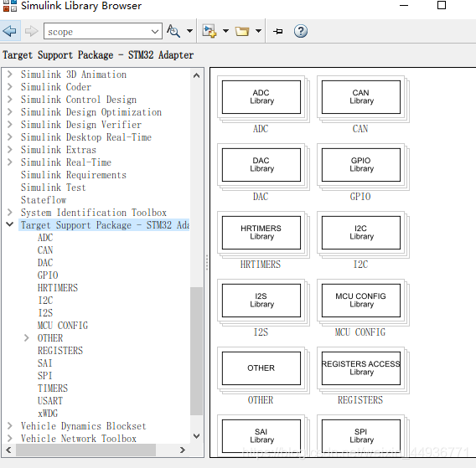Click the I2C Library block
Viewport: 476px width, 468px height.
[x=361, y=233]
